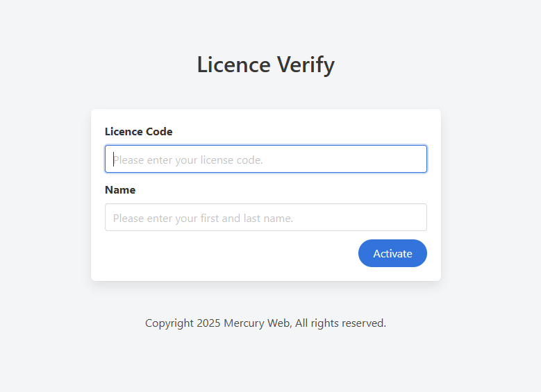Click 'Mercury Web' in the footer
Image resolution: width=541 pixels, height=392 pixels.
click(x=258, y=323)
